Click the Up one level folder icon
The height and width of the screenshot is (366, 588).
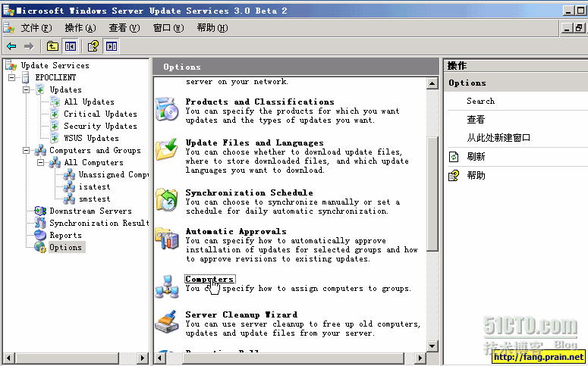(52, 46)
